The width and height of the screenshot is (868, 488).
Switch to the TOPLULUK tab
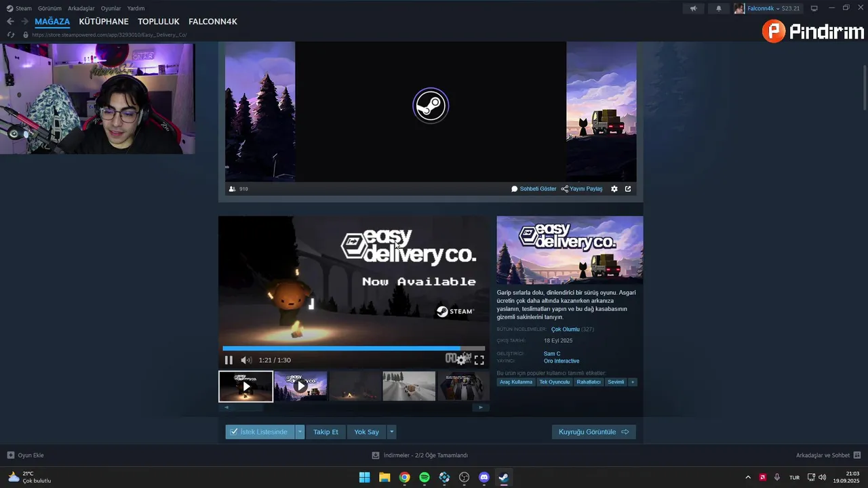tap(159, 22)
